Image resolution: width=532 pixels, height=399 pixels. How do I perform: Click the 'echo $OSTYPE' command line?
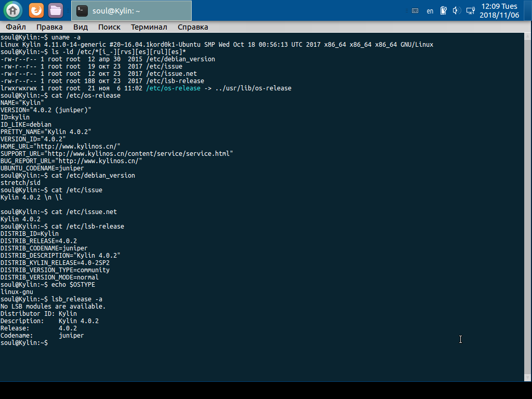(47, 284)
